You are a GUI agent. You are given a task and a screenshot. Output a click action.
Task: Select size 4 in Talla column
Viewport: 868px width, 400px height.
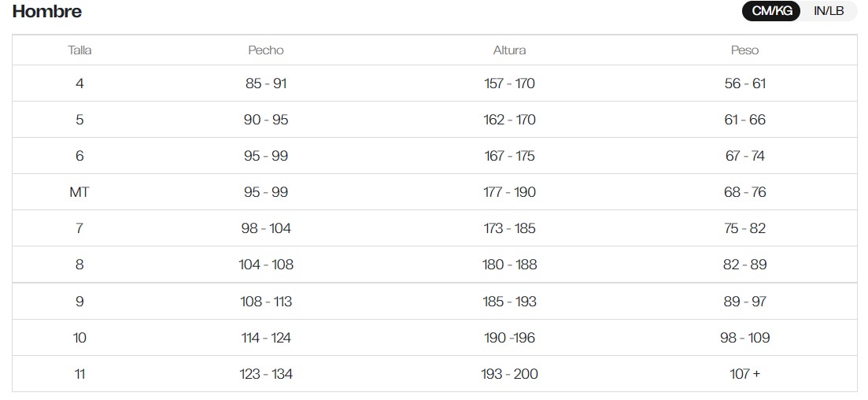pos(79,83)
